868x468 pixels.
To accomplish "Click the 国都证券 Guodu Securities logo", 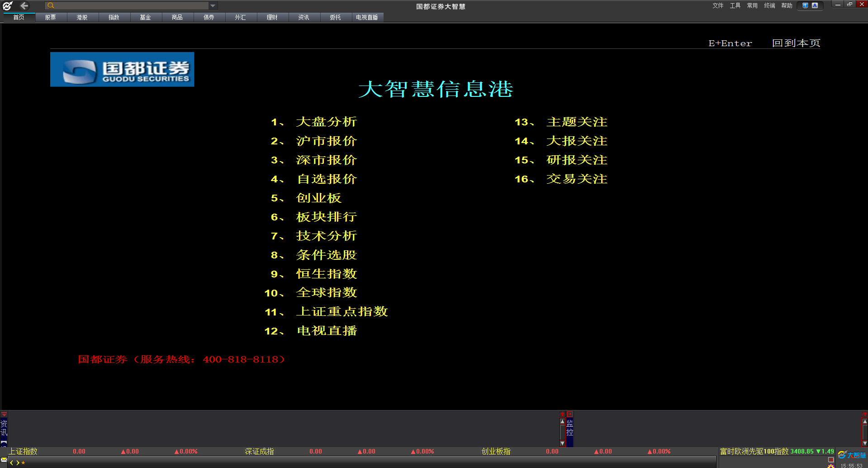I will (x=122, y=69).
